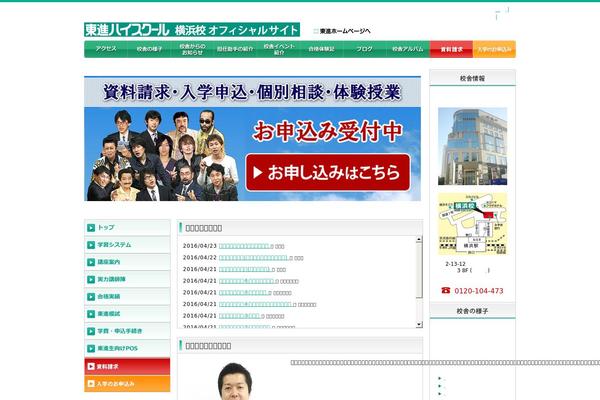600x400 pixels.
Task: Open the アクセス tab in top navigation
Action: tap(106, 49)
